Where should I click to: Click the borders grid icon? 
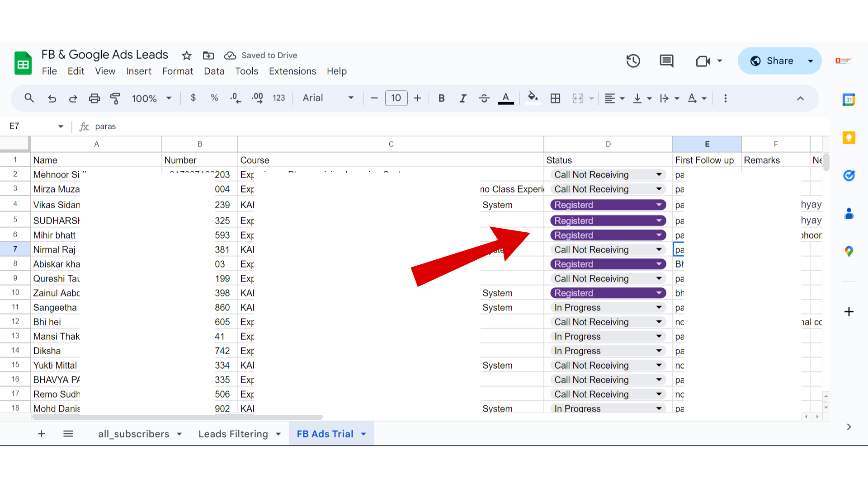tap(555, 98)
